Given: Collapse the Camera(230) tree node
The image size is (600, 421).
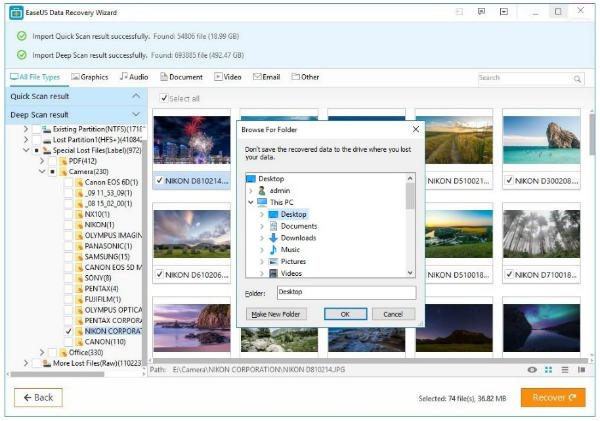Looking at the screenshot, I should [x=42, y=172].
